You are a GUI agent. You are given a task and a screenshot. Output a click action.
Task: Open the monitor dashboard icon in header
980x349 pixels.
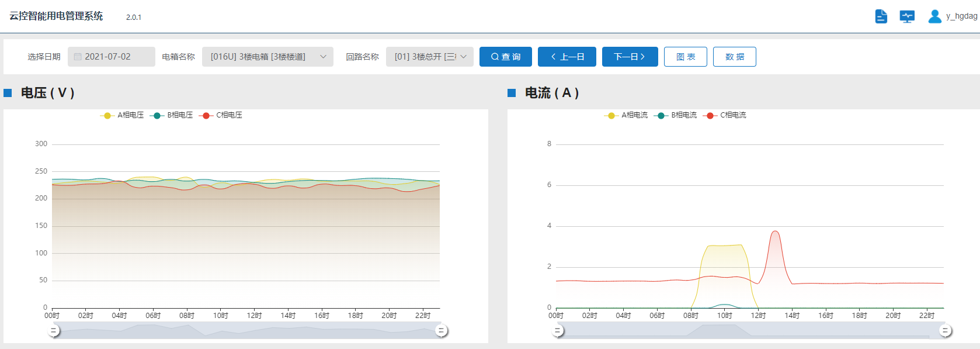tap(907, 16)
